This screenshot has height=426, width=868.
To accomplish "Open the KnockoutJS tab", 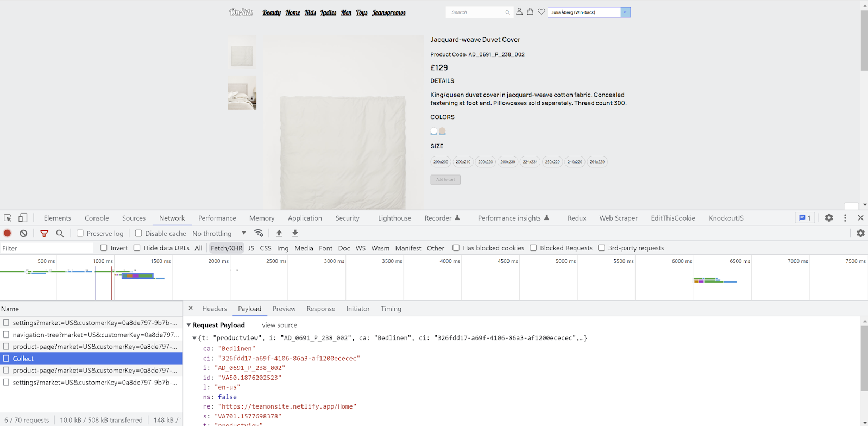I will click(x=726, y=218).
